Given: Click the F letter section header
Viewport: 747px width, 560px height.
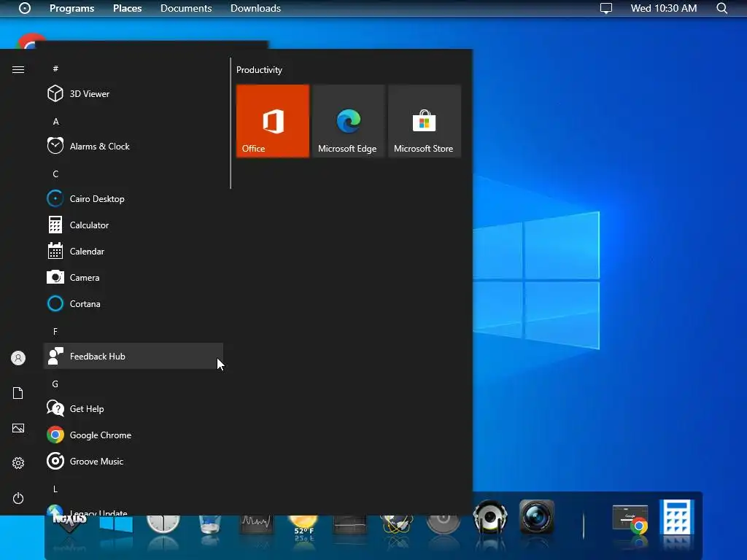Looking at the screenshot, I should click(x=55, y=332).
